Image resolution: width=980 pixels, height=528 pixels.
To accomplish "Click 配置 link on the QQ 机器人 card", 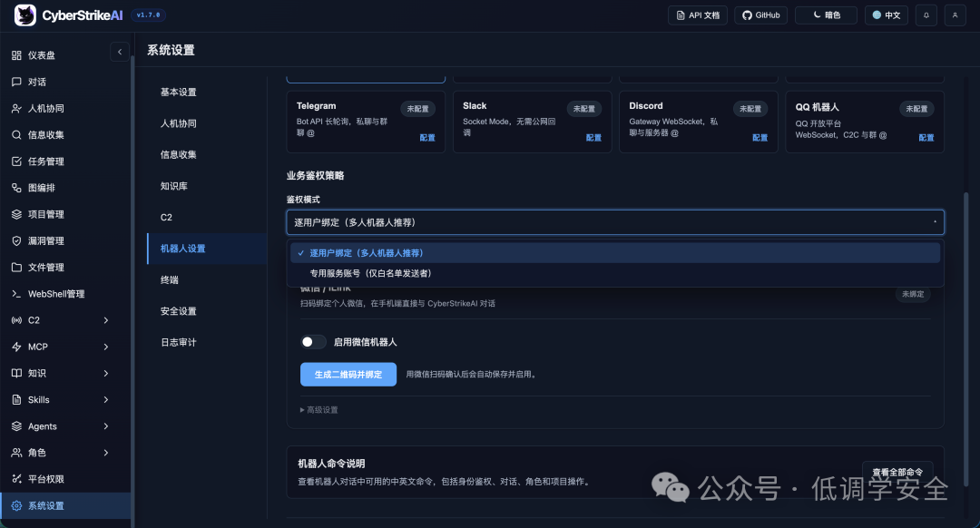I will click(x=926, y=138).
